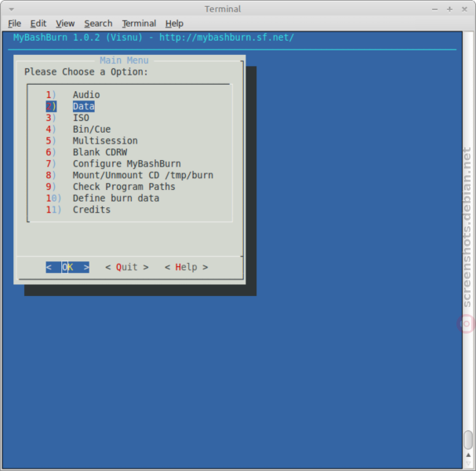This screenshot has height=471, width=476.
Task: Close the Terminal window
Action: [464, 9]
